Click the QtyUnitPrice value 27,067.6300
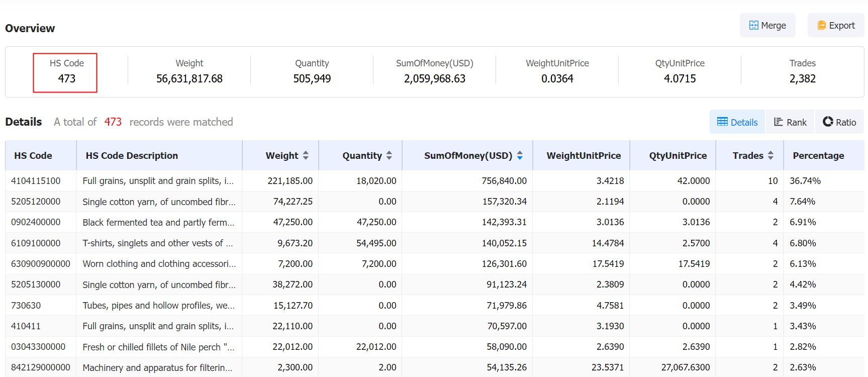The image size is (868, 377). tap(686, 367)
